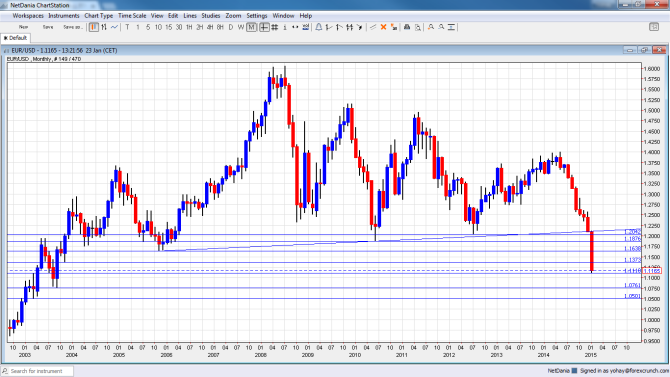
Task: Toggle the crosshair cursor button
Action: (264, 27)
